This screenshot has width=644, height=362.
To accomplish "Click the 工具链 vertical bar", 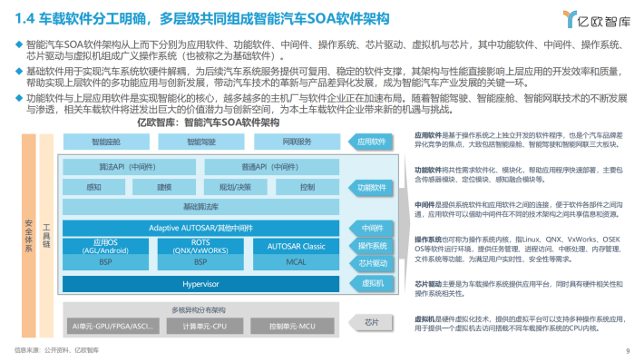I will 46,236.
